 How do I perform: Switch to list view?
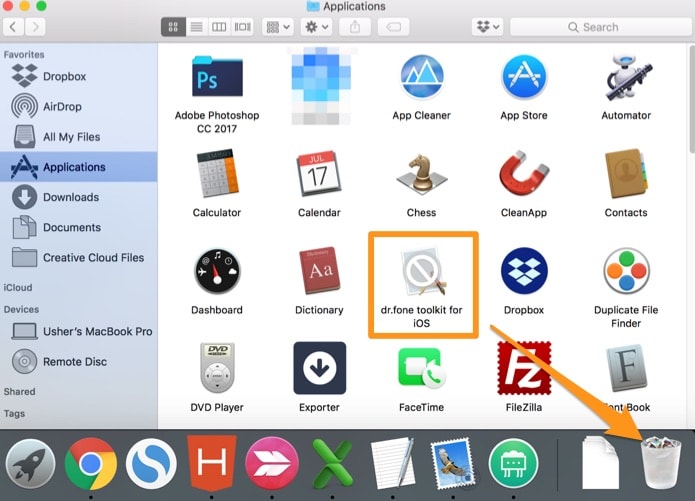click(196, 27)
